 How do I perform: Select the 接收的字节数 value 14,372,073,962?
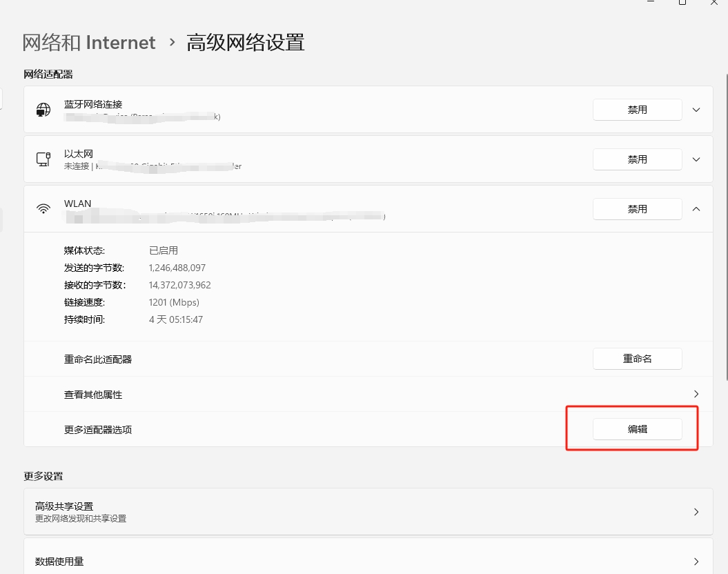tap(179, 285)
